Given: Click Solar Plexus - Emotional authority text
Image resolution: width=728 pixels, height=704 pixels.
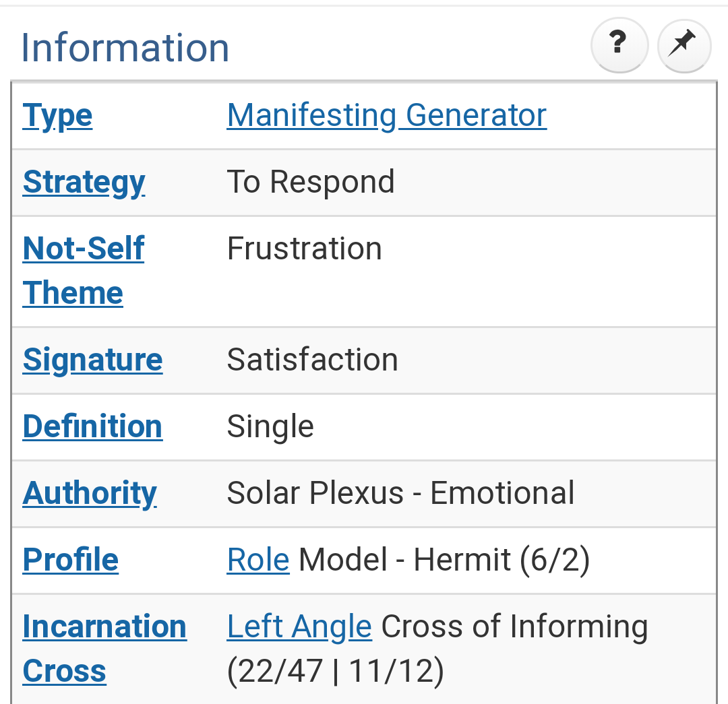Looking at the screenshot, I should (x=400, y=493).
